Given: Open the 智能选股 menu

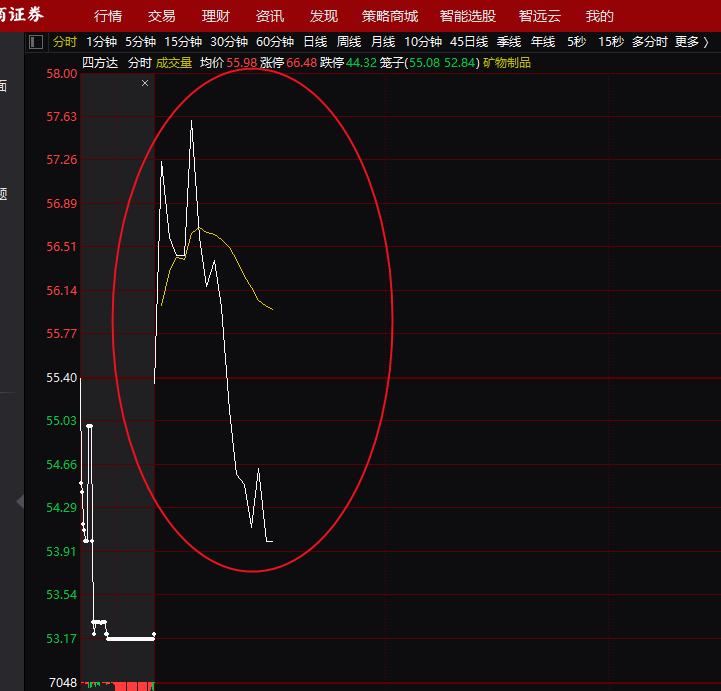Looking at the screenshot, I should pos(468,17).
